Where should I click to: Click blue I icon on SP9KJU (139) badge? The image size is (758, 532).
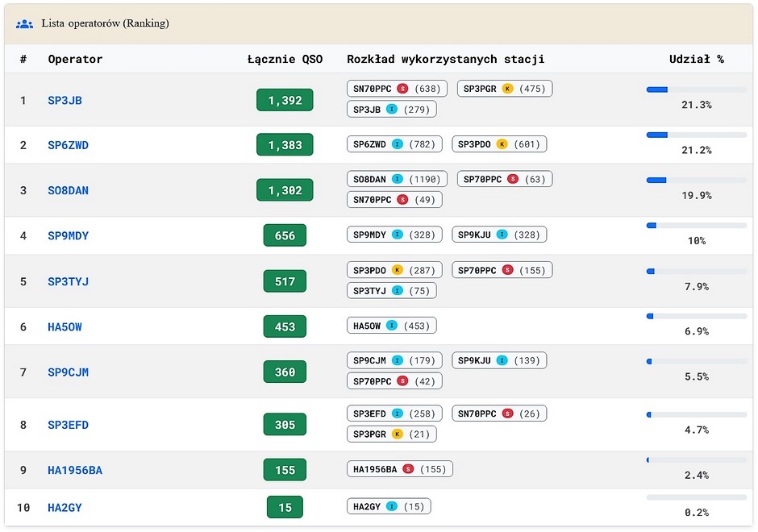click(502, 360)
